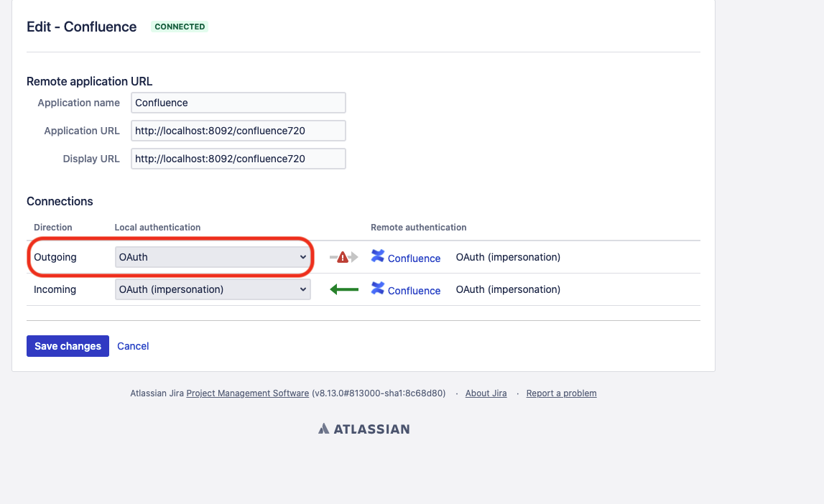Click the Atlassian logo in the footer
This screenshot has width=824, height=504.
click(x=364, y=429)
